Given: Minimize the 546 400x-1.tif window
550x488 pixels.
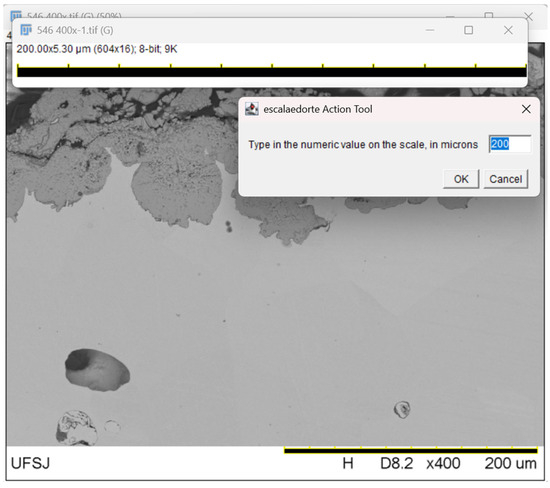Looking at the screenshot, I should [x=430, y=30].
